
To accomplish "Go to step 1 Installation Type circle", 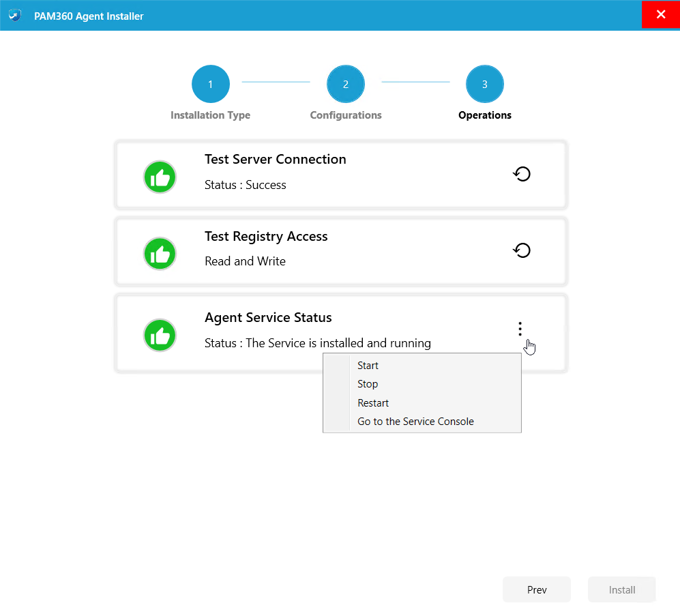I will [211, 84].
